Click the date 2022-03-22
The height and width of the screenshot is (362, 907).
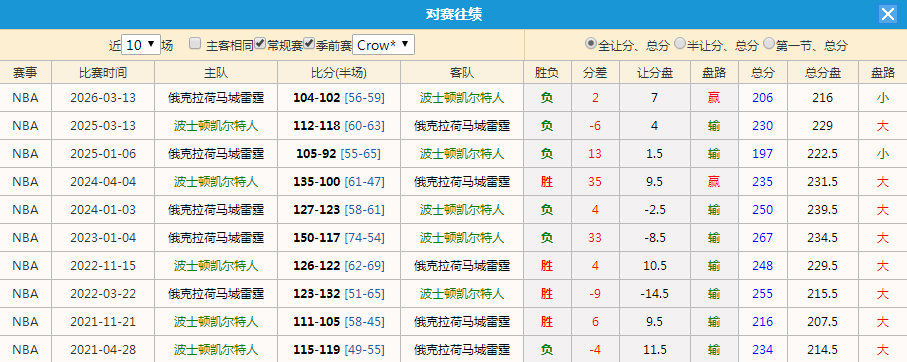tap(103, 294)
